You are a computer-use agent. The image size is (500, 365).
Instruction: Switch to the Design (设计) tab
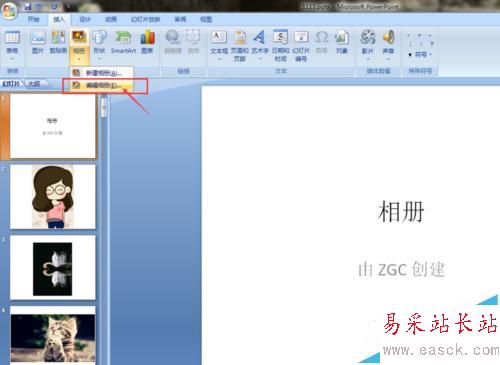point(85,19)
